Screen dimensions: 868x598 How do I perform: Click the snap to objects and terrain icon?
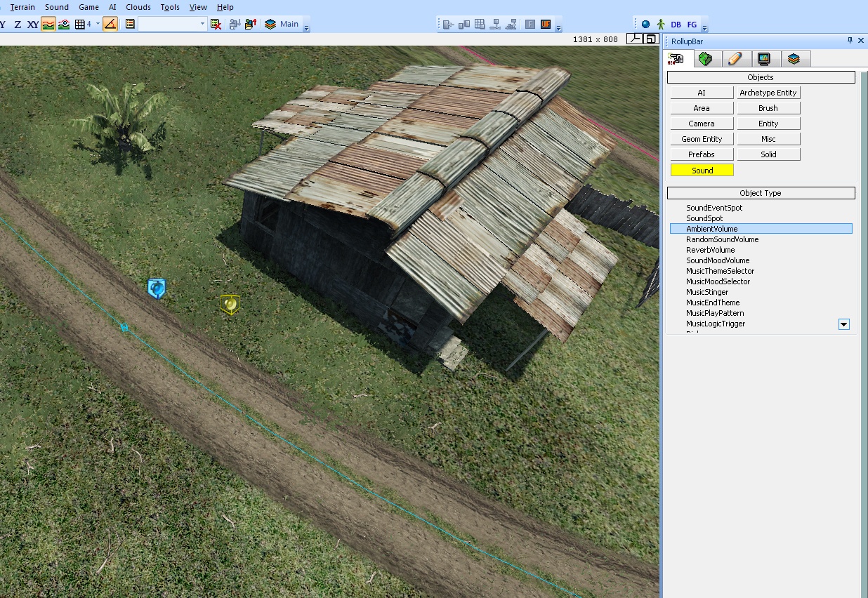point(64,24)
